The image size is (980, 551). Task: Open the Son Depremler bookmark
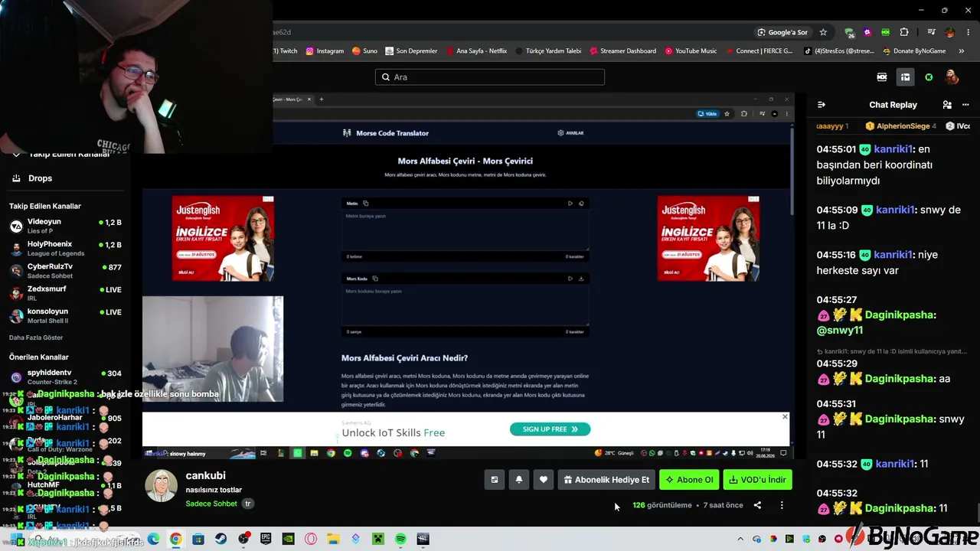(411, 51)
